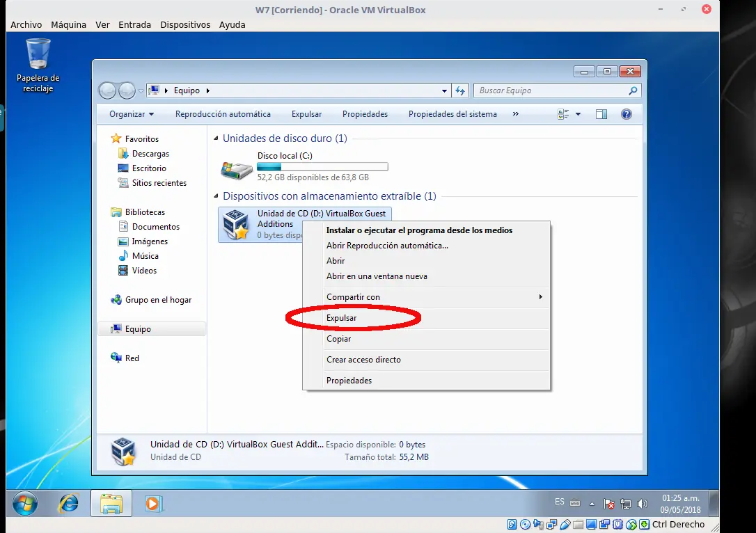Expand the address bar history dropdown arrow
This screenshot has width=756, height=533.
(444, 90)
